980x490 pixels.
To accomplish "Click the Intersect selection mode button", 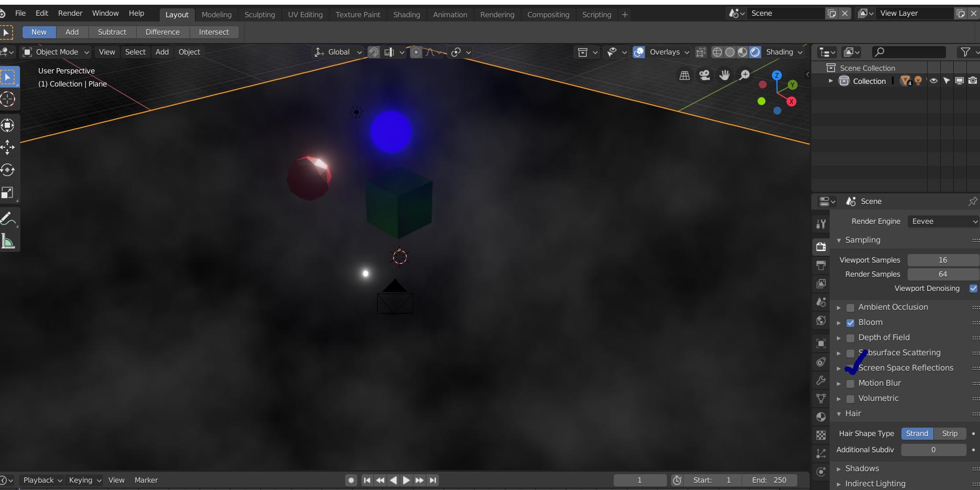I will click(214, 32).
